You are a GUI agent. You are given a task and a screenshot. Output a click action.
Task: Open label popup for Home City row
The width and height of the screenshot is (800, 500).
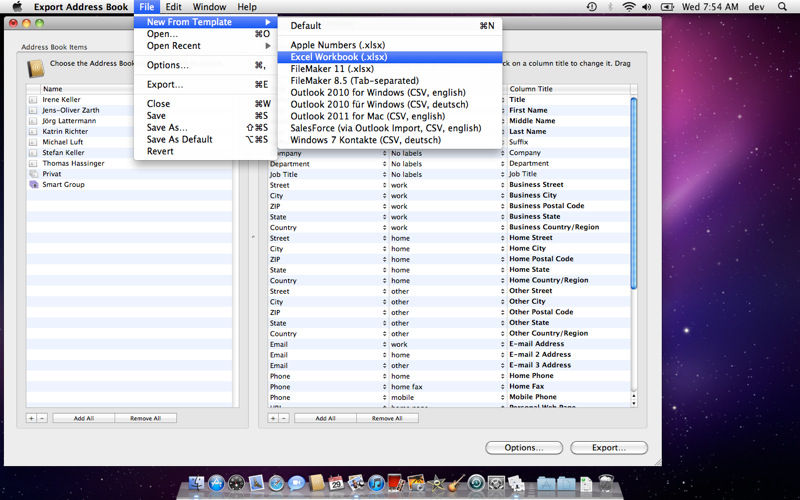[503, 249]
